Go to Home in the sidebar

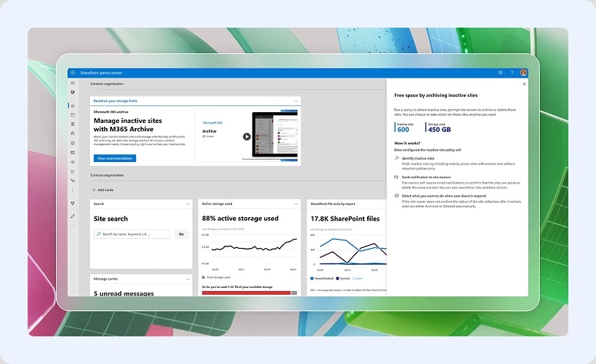(x=73, y=106)
